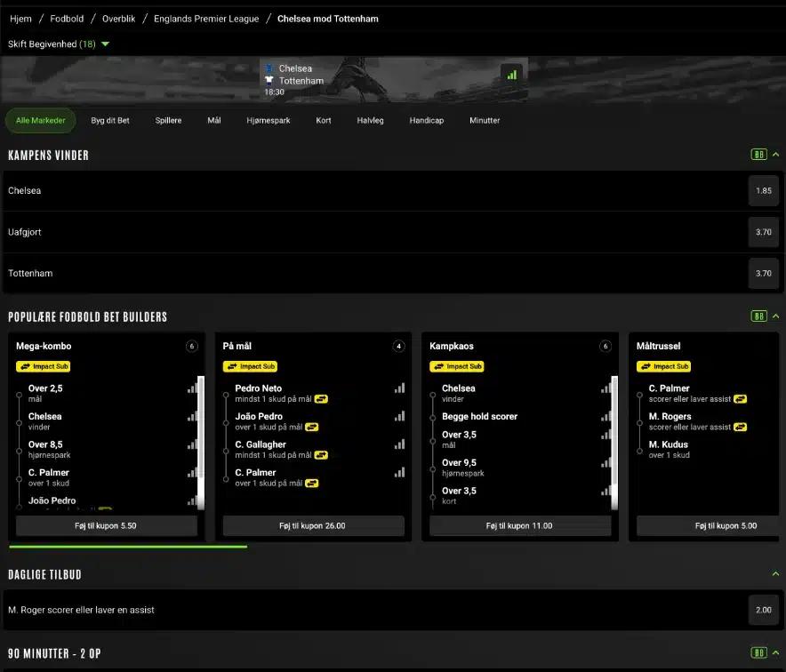
Task: Open stats icon for Over 2,5 mål row
Action: [x=192, y=388]
